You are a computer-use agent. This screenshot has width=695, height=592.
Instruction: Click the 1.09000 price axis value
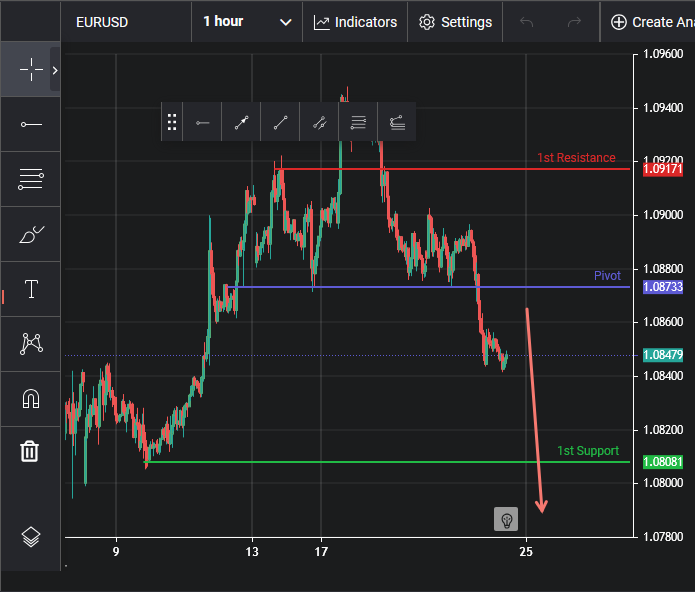coord(663,215)
